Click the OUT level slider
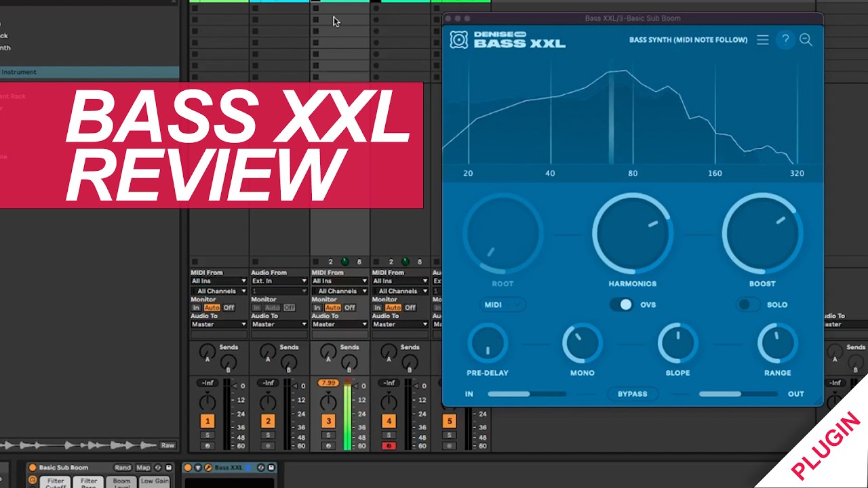868x488 pixels. click(738, 394)
